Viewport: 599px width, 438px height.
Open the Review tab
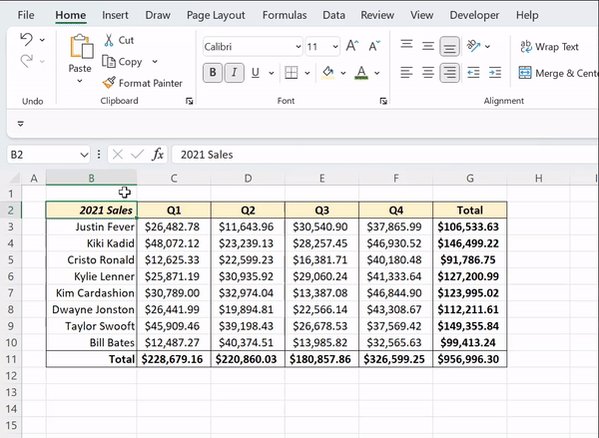[x=377, y=15]
